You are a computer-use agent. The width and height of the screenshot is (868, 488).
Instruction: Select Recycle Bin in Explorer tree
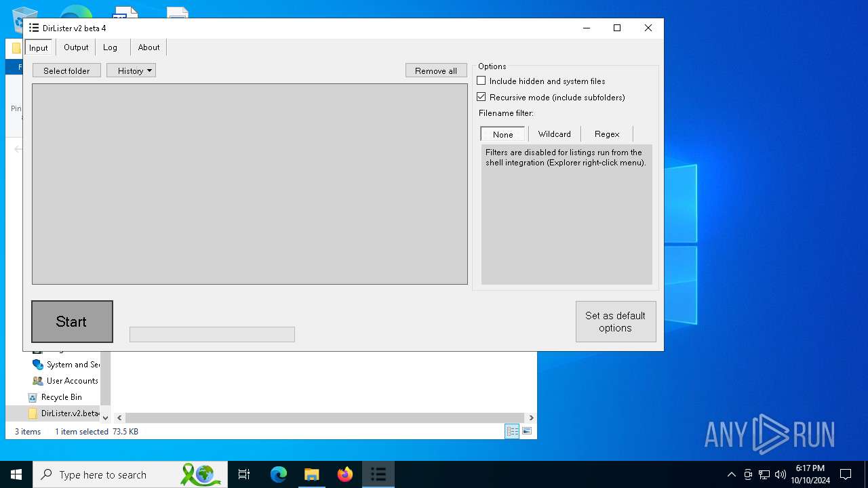61,397
